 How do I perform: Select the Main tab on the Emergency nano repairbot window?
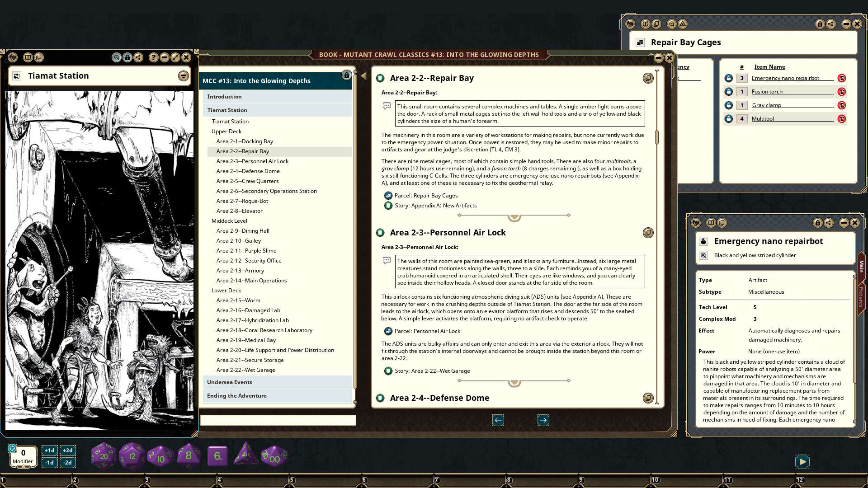click(x=861, y=266)
